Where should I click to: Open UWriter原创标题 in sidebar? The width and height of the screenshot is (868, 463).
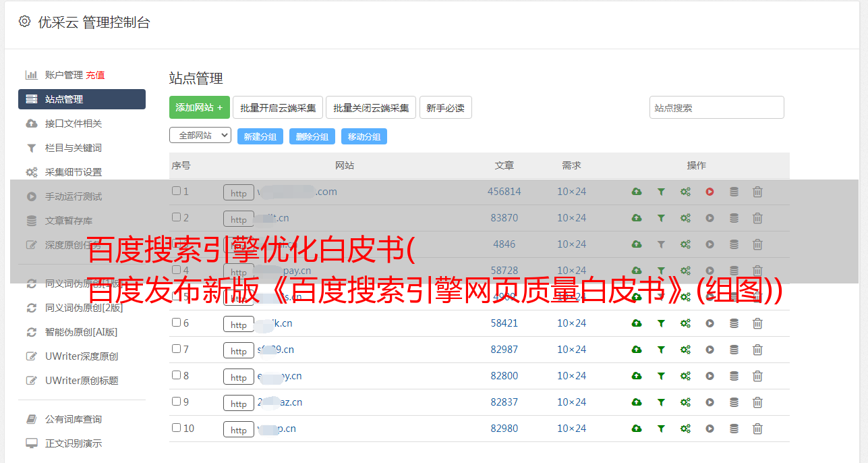click(82, 381)
